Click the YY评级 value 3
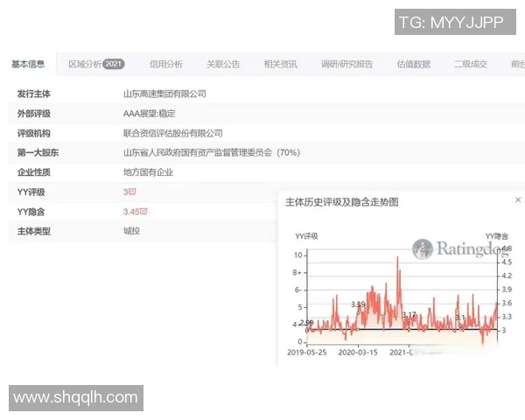Image resolution: width=525 pixels, height=420 pixels. pos(125,192)
